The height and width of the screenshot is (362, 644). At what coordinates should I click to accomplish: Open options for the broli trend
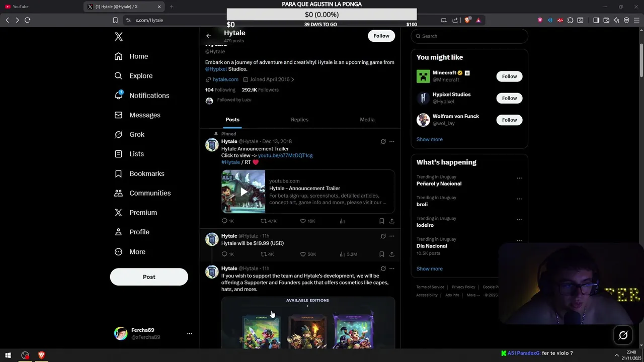519,199
